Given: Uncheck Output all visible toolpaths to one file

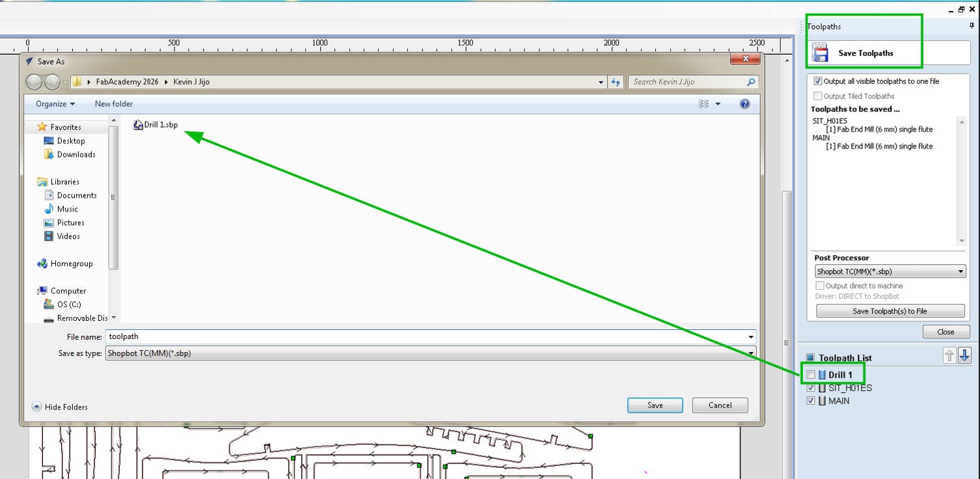Looking at the screenshot, I should coord(818,81).
